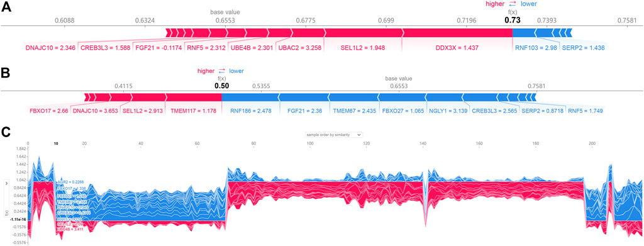The height and width of the screenshot is (246, 644).
Task: Click the higher/lower arrows icon in panel A
Action: [513, 3]
